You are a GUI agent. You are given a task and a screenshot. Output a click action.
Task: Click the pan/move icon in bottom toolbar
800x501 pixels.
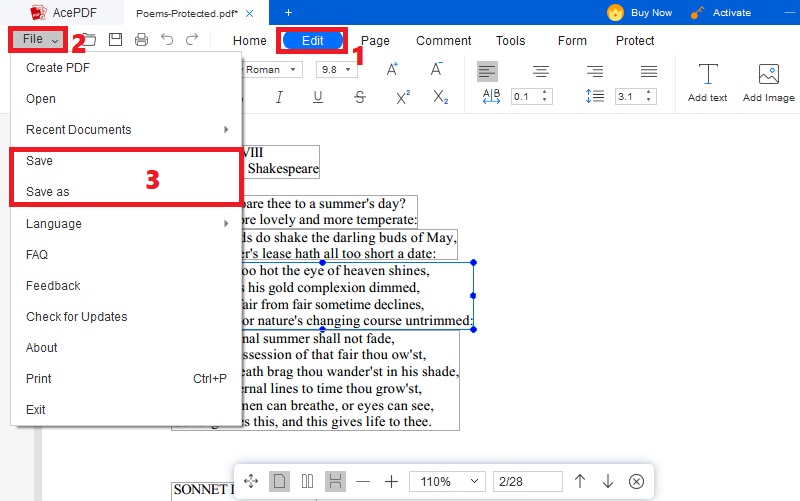pos(251,481)
